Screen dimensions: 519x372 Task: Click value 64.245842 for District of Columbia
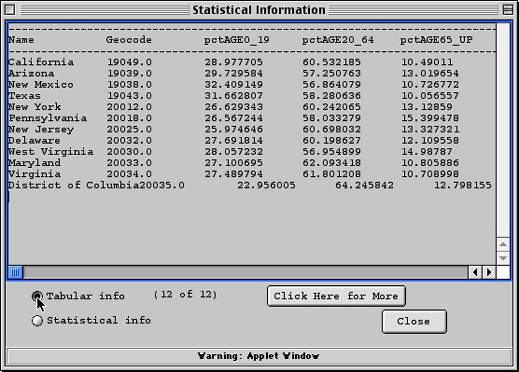[x=364, y=185]
